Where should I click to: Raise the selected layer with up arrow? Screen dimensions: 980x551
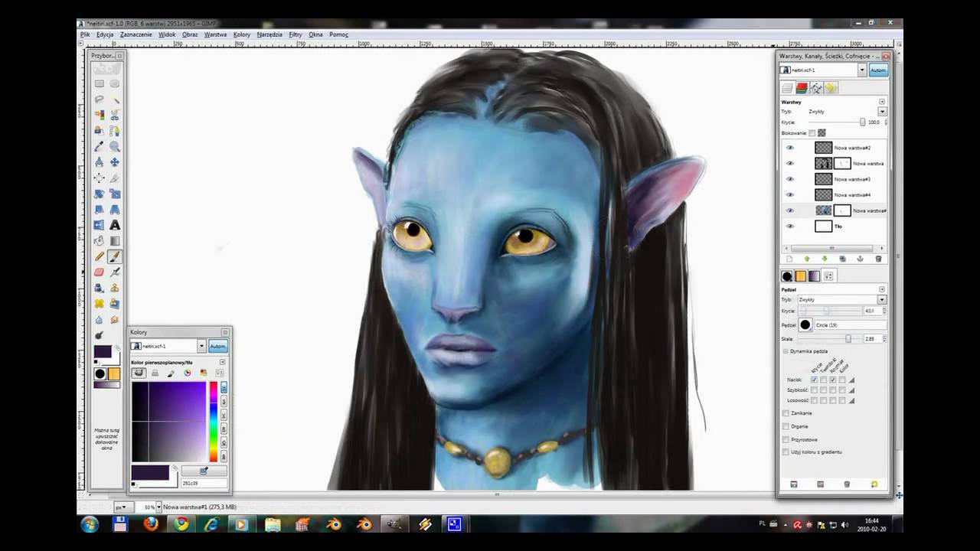click(x=806, y=259)
